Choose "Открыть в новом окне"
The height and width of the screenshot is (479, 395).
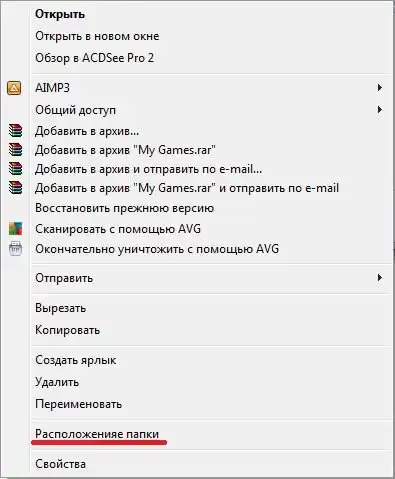[x=97, y=36]
